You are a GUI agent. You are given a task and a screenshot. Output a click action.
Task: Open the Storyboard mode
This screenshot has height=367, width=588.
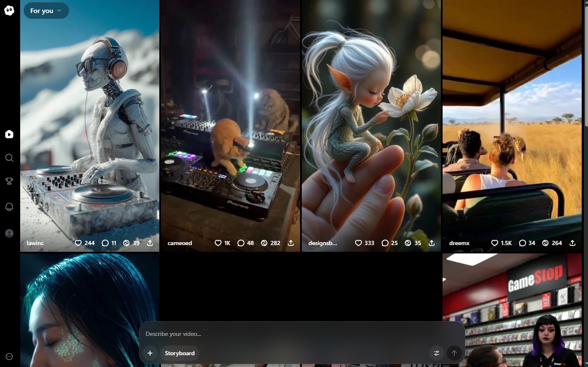[x=180, y=353]
